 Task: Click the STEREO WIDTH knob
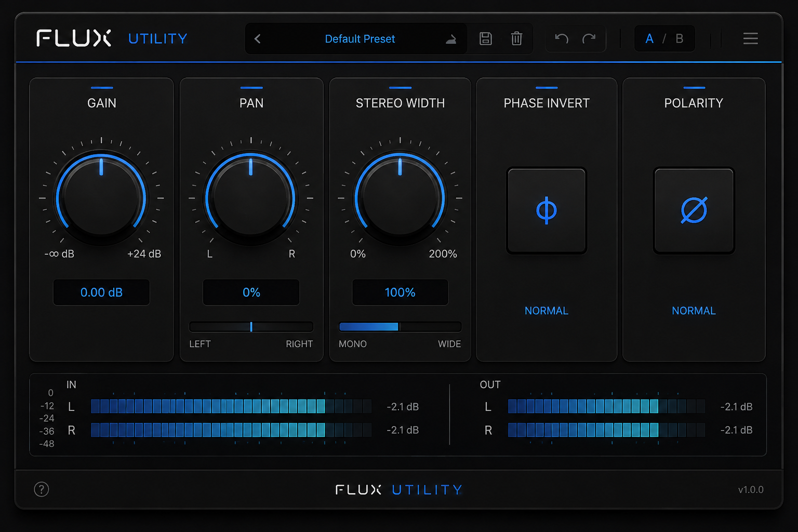click(400, 198)
